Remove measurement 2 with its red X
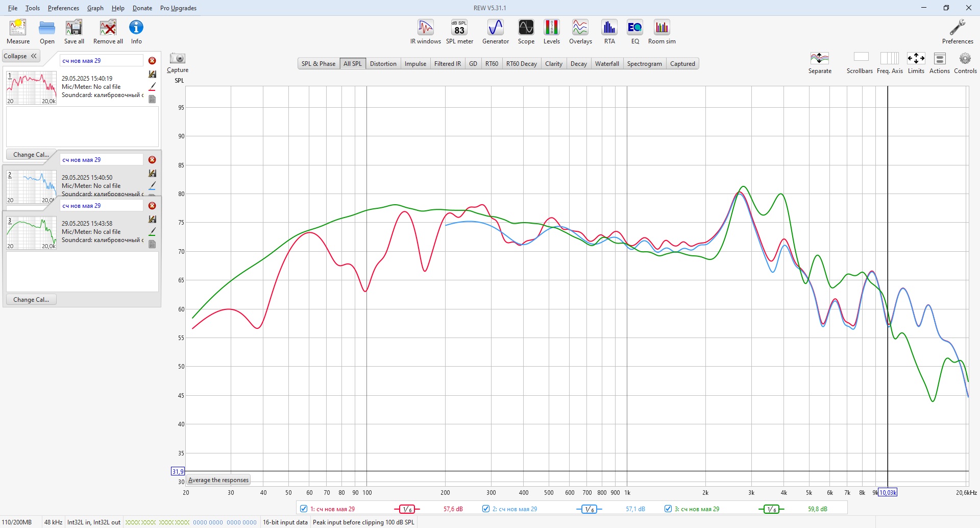Viewport: 980px width, 528px height. (152, 160)
